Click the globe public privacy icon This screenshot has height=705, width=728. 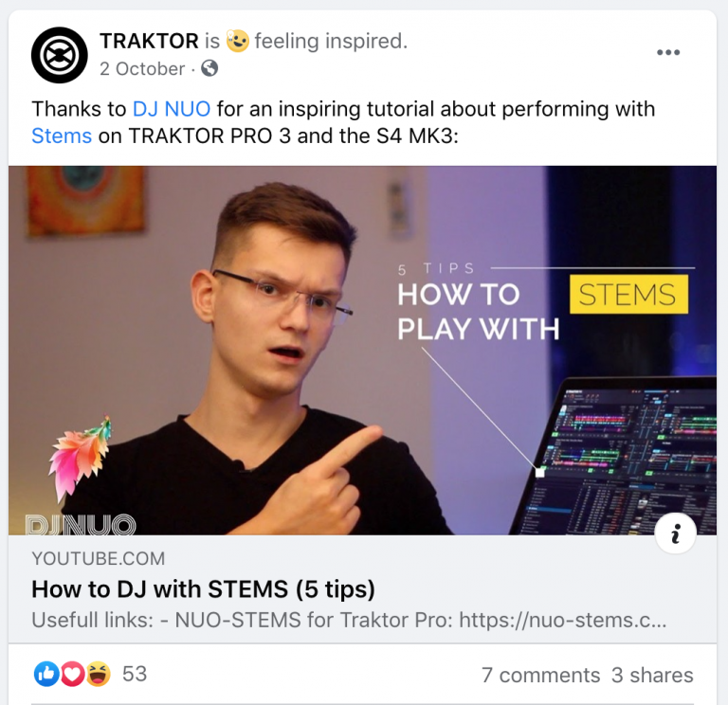(x=209, y=68)
